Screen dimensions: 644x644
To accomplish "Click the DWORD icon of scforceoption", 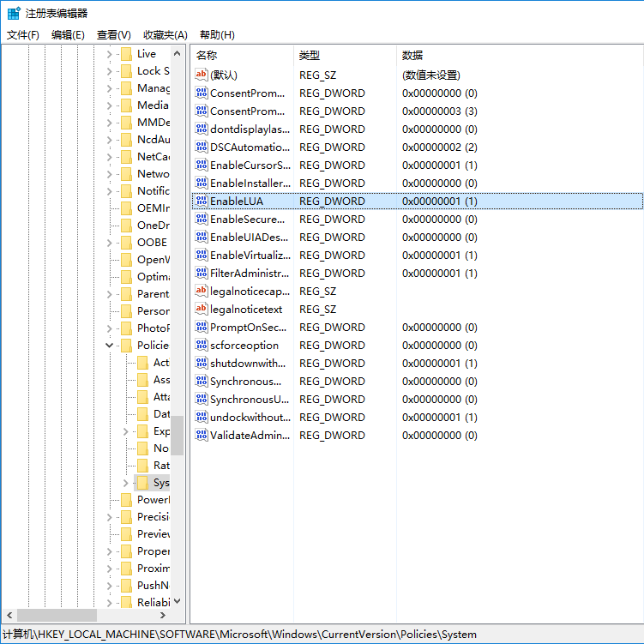I will [202, 346].
